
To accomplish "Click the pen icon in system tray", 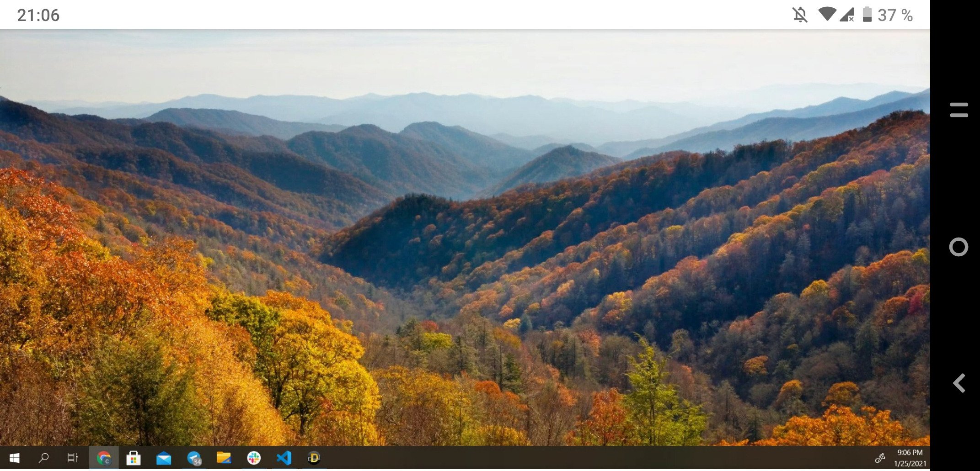I will 880,458.
